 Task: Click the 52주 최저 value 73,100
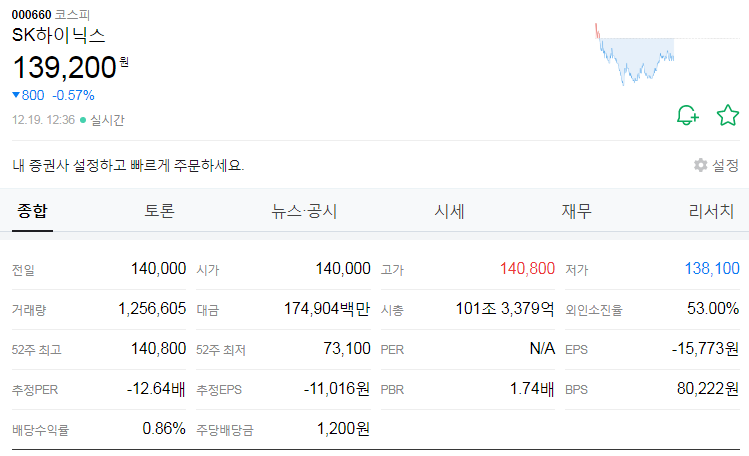[x=347, y=349]
